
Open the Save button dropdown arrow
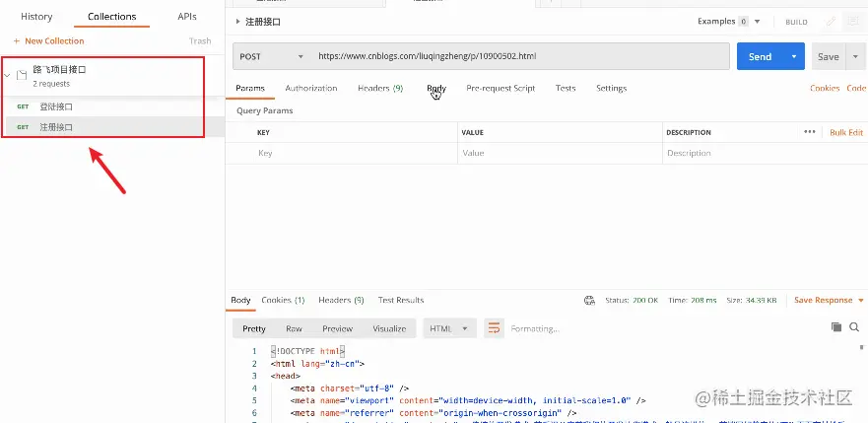click(856, 56)
